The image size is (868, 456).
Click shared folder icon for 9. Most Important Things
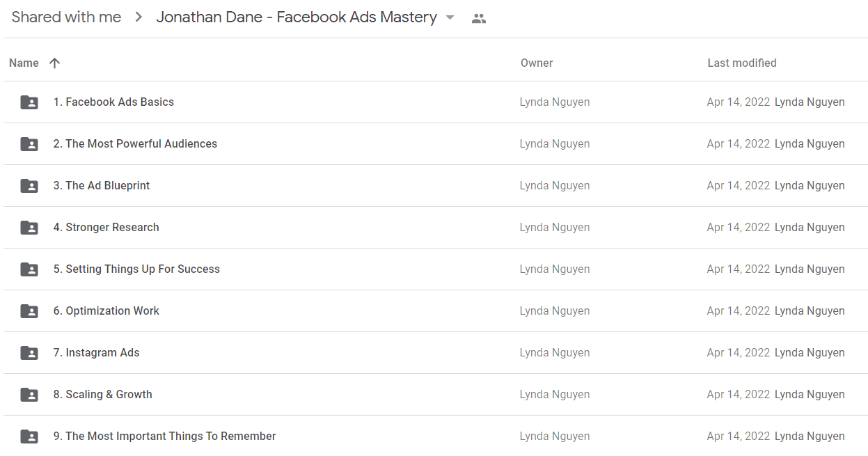pos(29,437)
